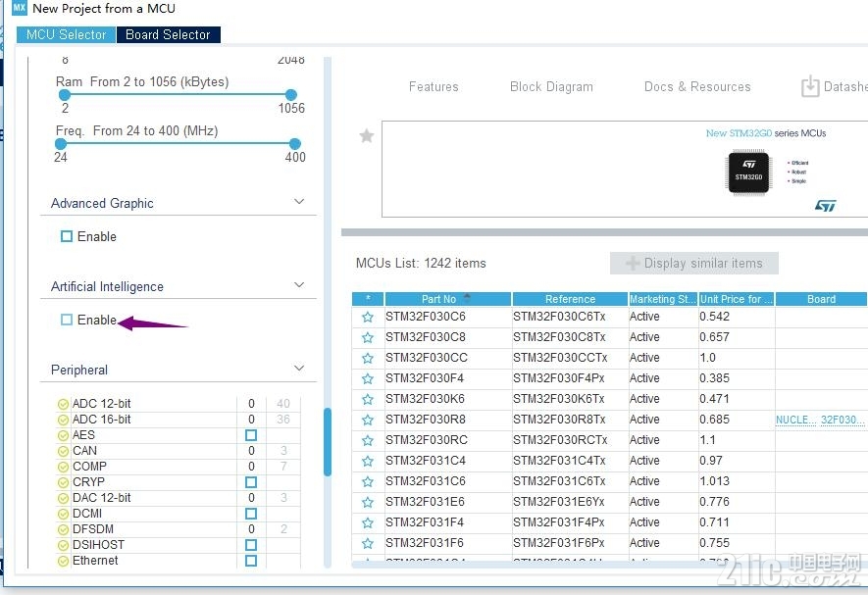Click the DCMI peripheral status icon

63,514
